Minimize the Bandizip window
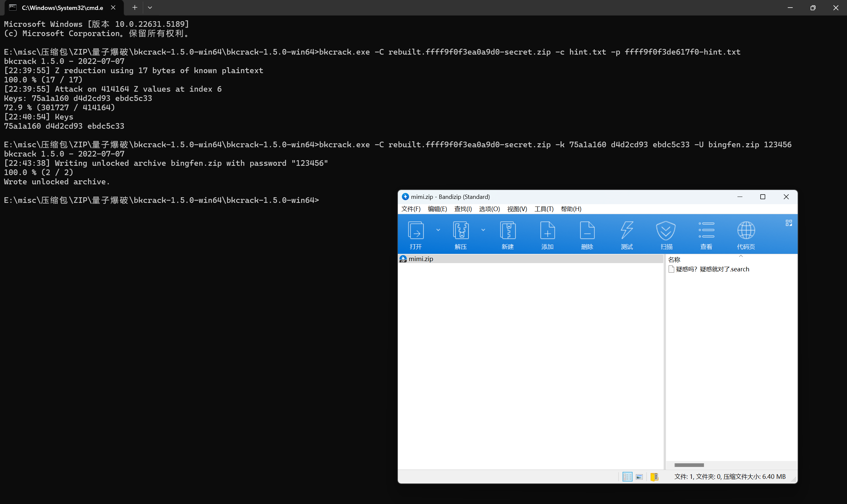 pyautogui.click(x=740, y=197)
